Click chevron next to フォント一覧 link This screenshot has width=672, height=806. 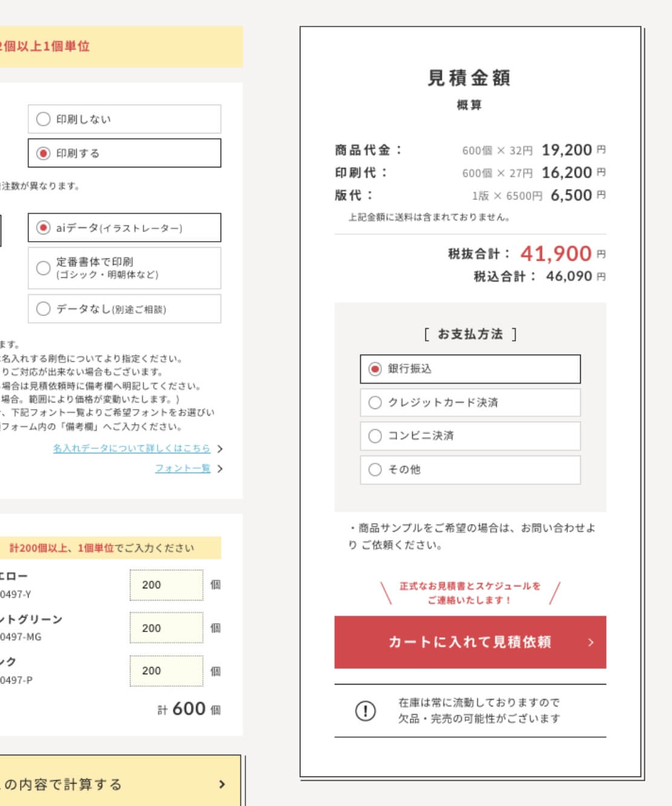[x=220, y=469]
